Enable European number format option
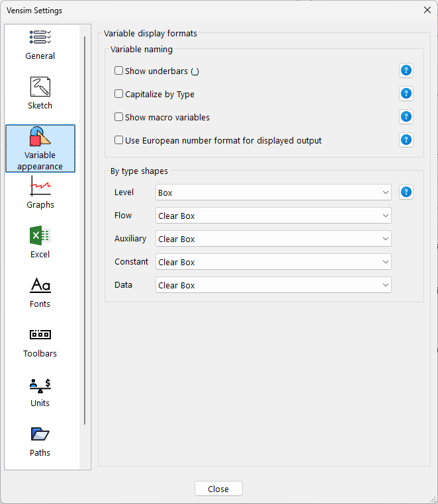This screenshot has height=504, width=438. tap(119, 140)
